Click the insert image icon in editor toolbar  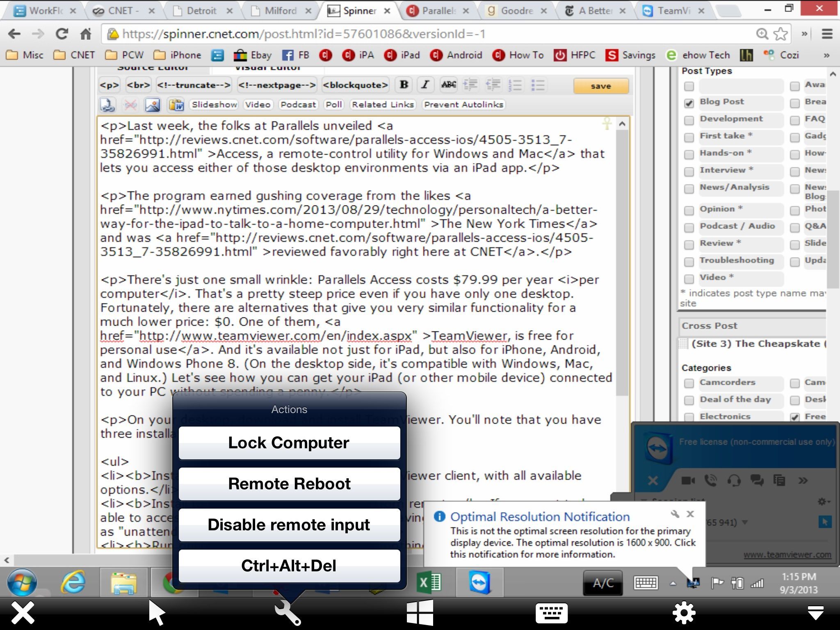[153, 105]
